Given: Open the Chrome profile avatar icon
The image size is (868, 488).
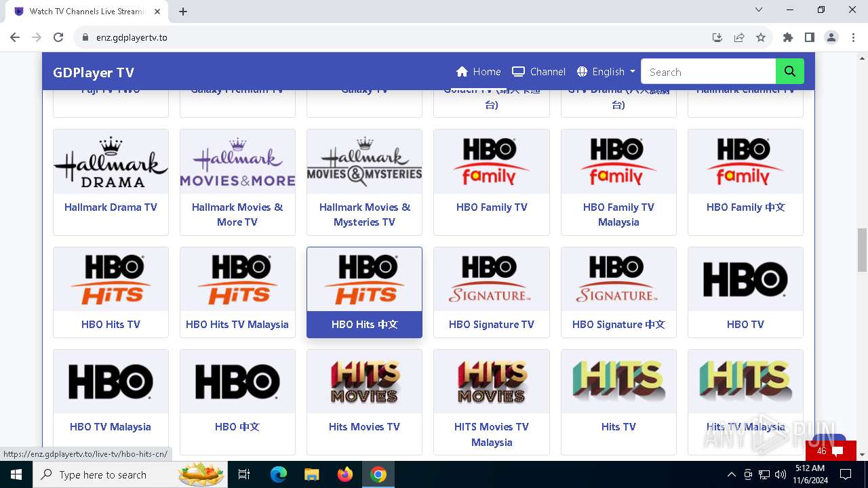Looking at the screenshot, I should click(831, 37).
